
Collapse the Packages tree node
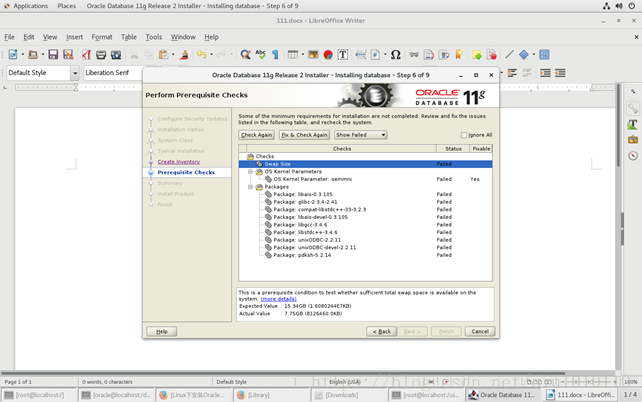pos(251,187)
